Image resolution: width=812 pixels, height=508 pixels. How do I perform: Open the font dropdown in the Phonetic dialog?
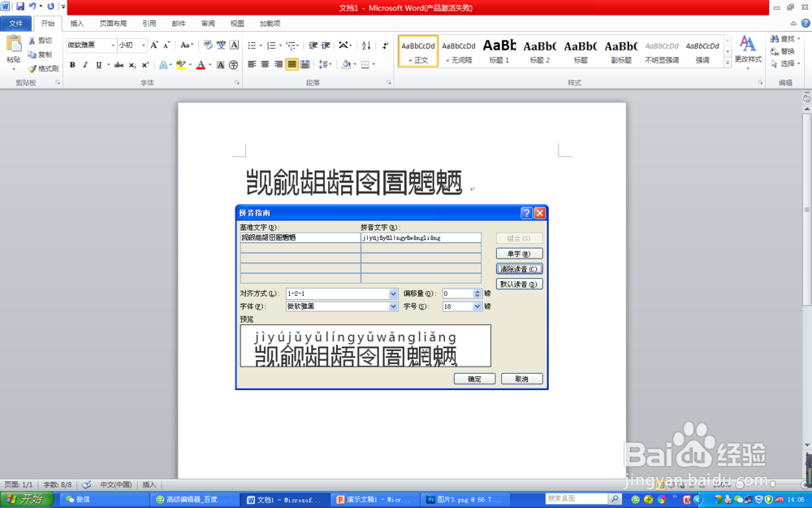393,306
